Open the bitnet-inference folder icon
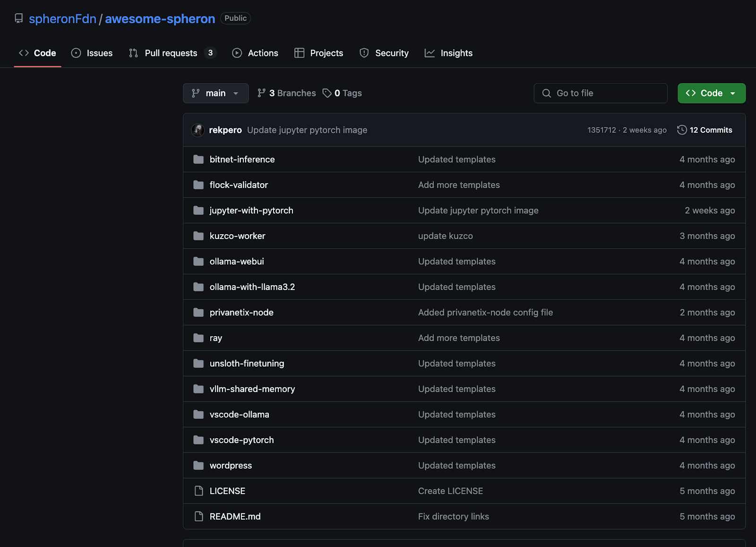Screen dimensions: 756x547 198,159
